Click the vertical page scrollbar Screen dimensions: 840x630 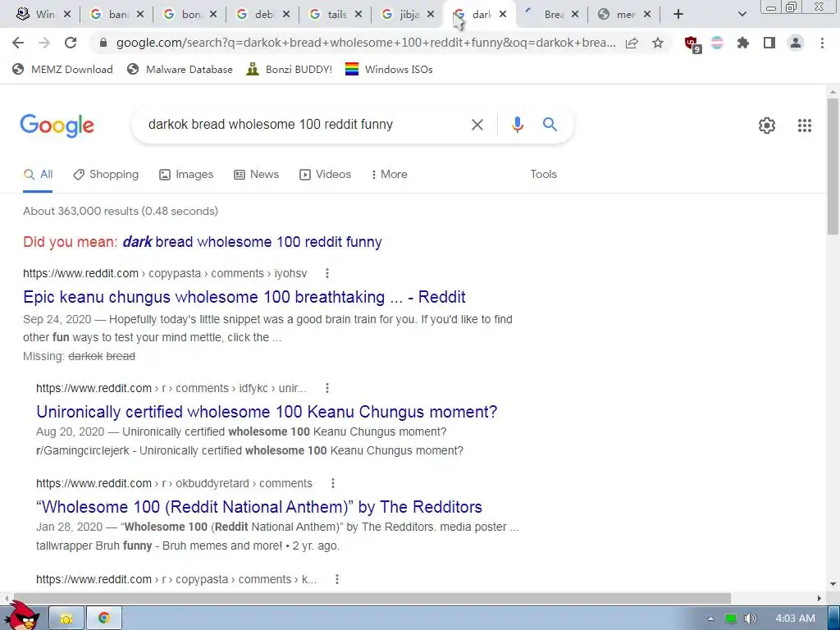[833, 166]
